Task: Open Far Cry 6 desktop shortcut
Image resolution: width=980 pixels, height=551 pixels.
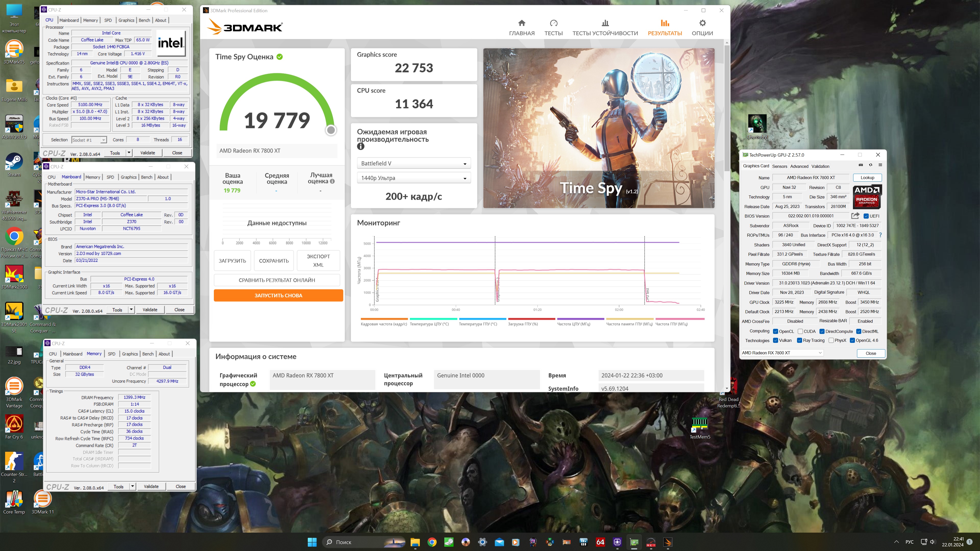Action: (x=14, y=427)
